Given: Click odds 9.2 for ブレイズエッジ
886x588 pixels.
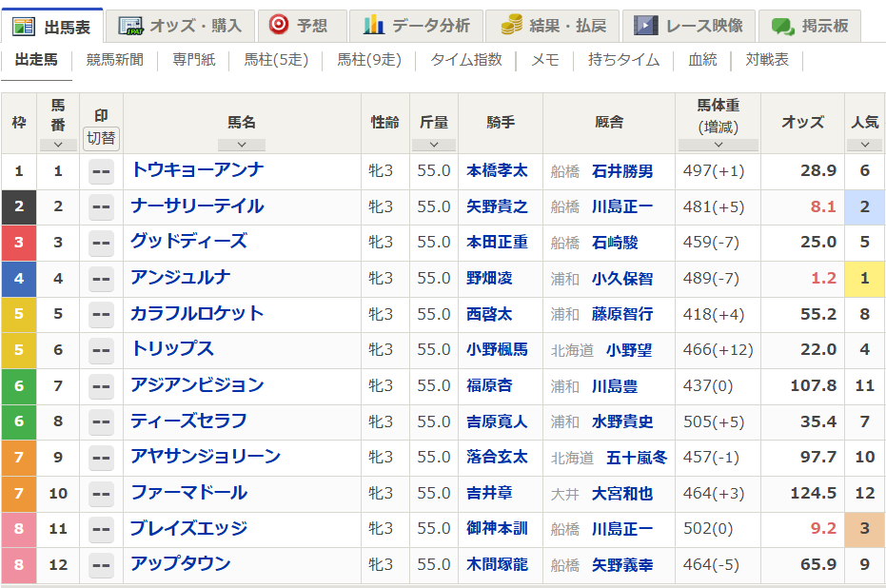Looking at the screenshot, I should pos(823,528).
